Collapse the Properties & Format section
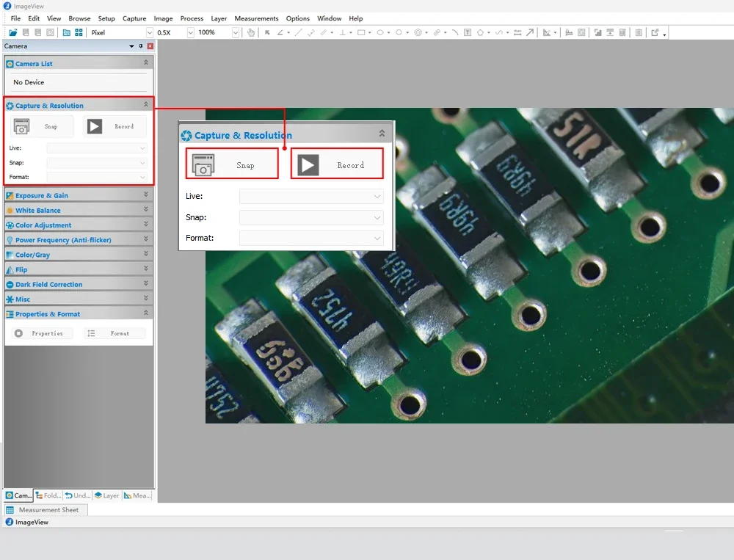734x560 pixels. 145,313
